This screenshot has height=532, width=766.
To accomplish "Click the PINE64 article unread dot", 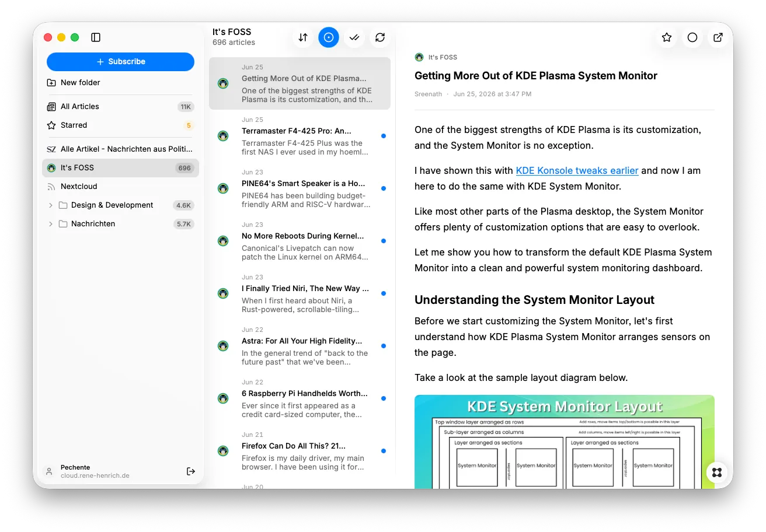I will (x=383, y=188).
